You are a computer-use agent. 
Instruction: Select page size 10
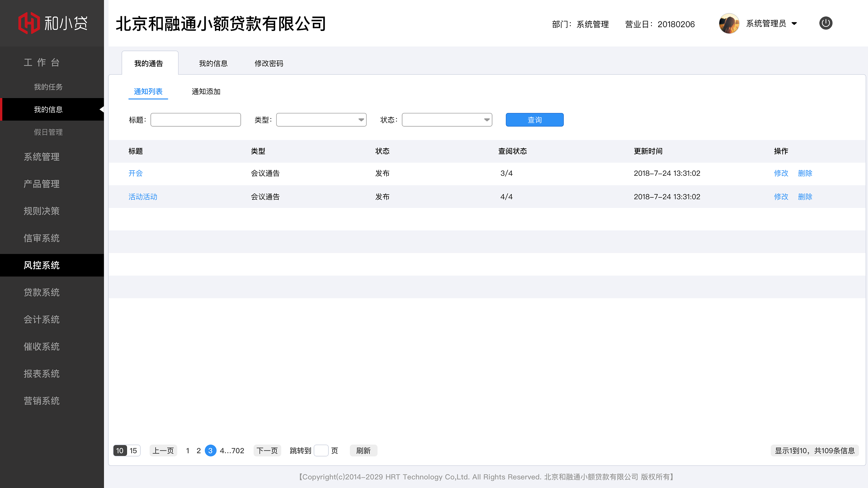pos(119,450)
